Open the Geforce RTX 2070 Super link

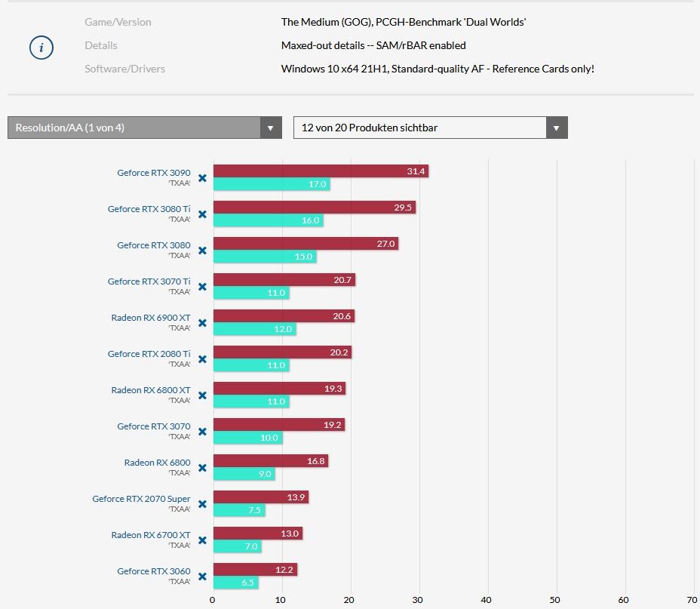141,499
